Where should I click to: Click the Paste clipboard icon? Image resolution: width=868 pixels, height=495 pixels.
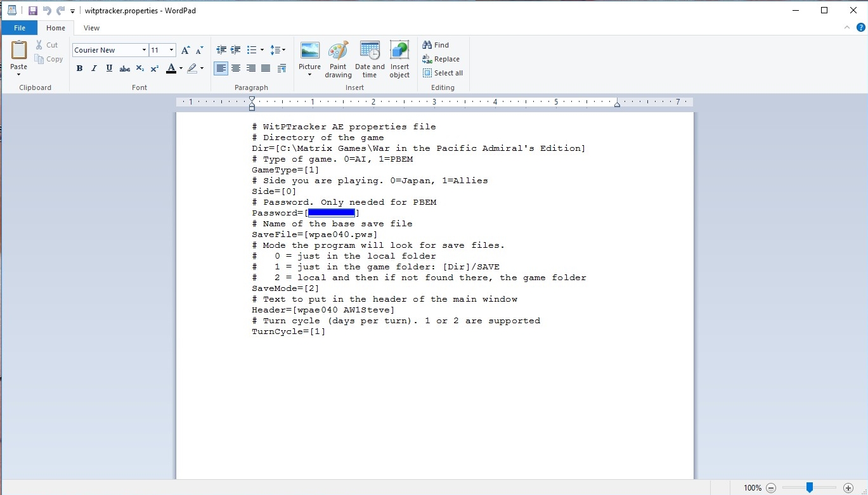click(19, 50)
